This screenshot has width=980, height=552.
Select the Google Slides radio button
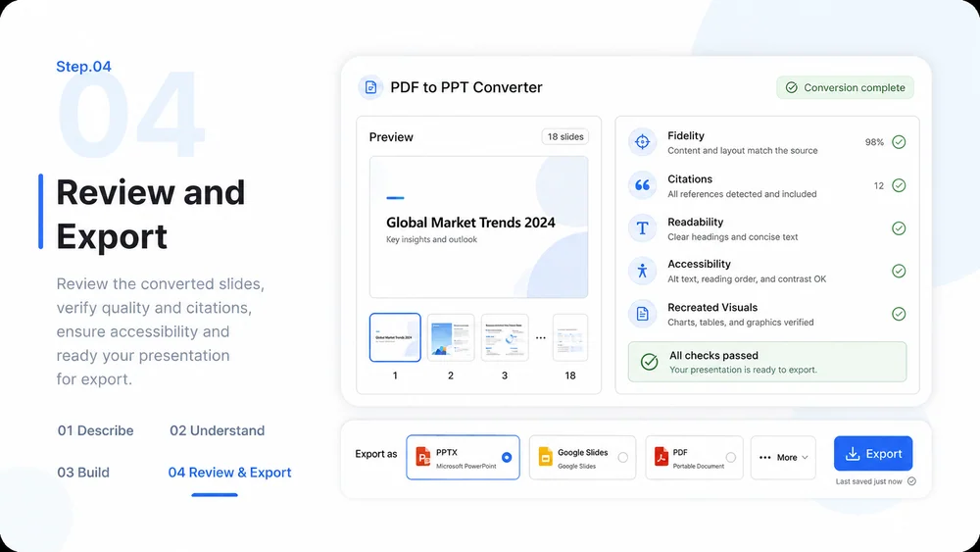click(x=622, y=458)
